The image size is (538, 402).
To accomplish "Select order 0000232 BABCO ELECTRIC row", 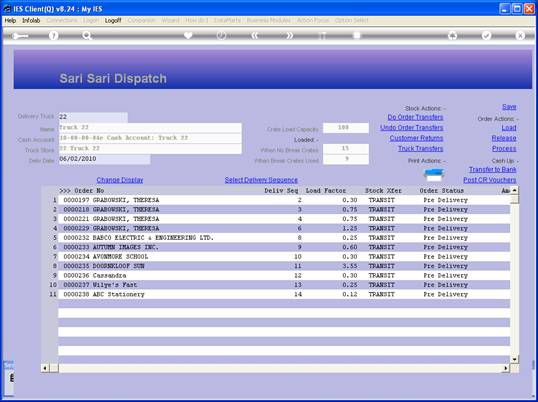I will click(x=284, y=238).
